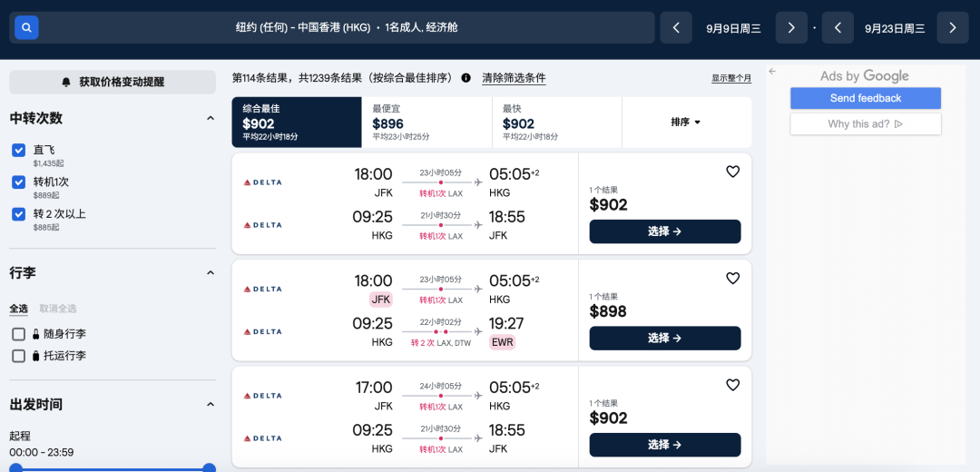Switch to the 最快 fastest tab
980x472 pixels.
pos(556,123)
